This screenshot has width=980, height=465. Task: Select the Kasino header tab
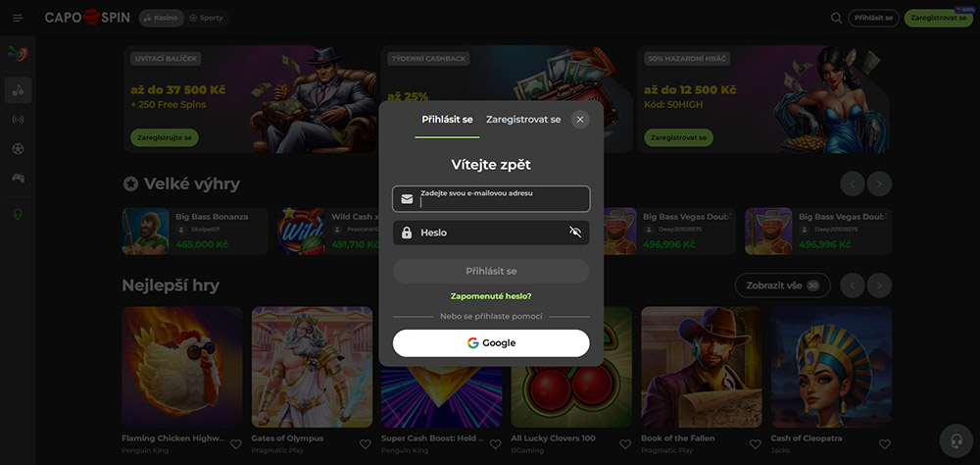[x=162, y=19]
